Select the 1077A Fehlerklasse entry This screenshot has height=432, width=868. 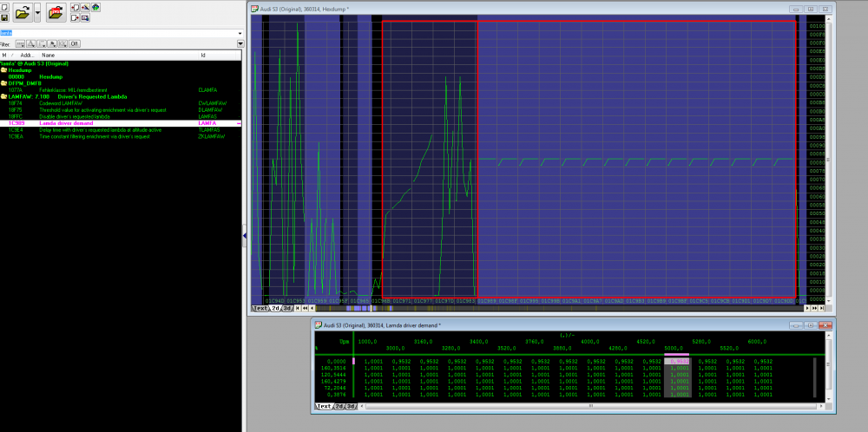point(121,89)
